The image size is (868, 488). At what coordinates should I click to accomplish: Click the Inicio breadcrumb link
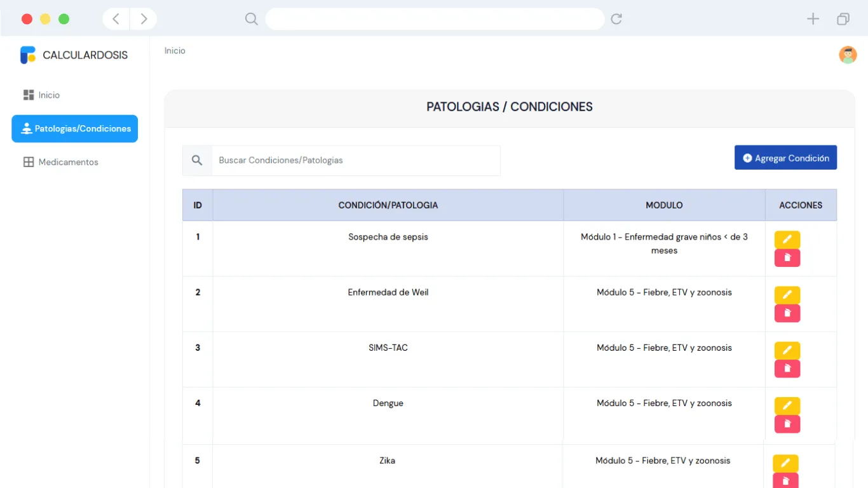175,51
